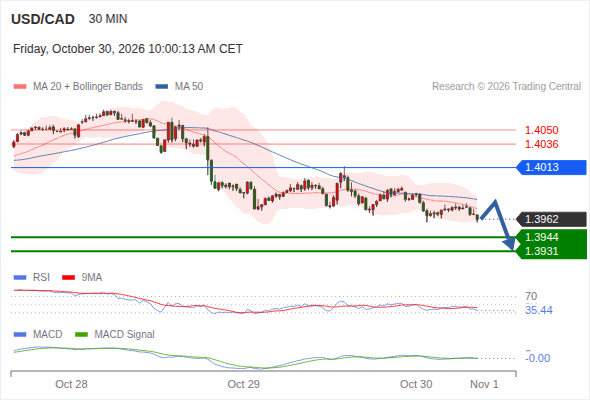Click the MA 50 legend label
590x400 pixels.
pos(189,87)
